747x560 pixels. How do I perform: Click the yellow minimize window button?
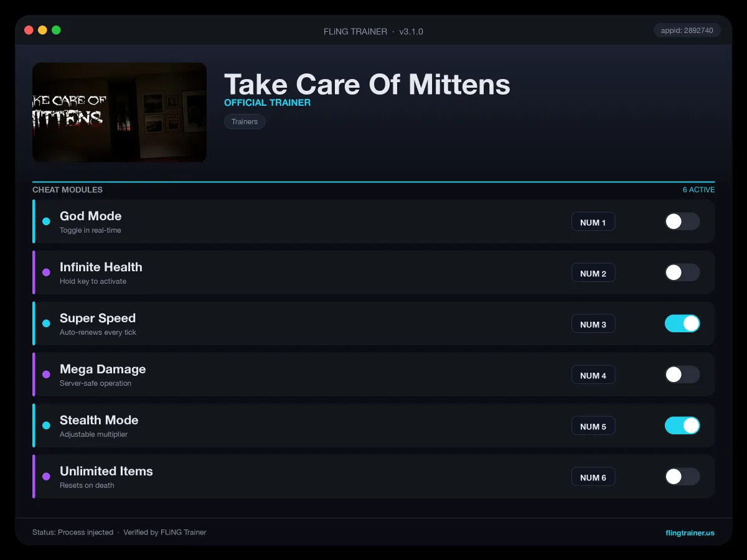pyautogui.click(x=42, y=30)
